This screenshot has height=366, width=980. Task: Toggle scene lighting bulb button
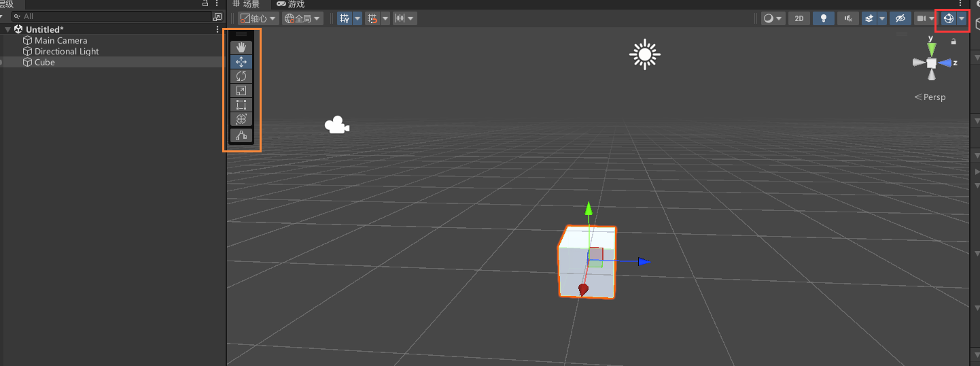824,18
